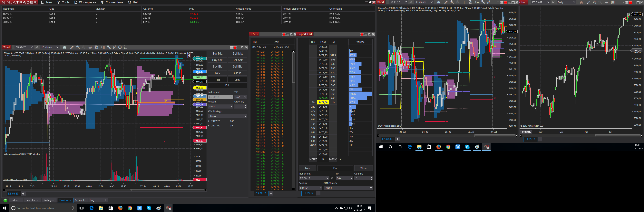
Task: Select crosshair cursor in the Daily chart
Action: (607, 2)
